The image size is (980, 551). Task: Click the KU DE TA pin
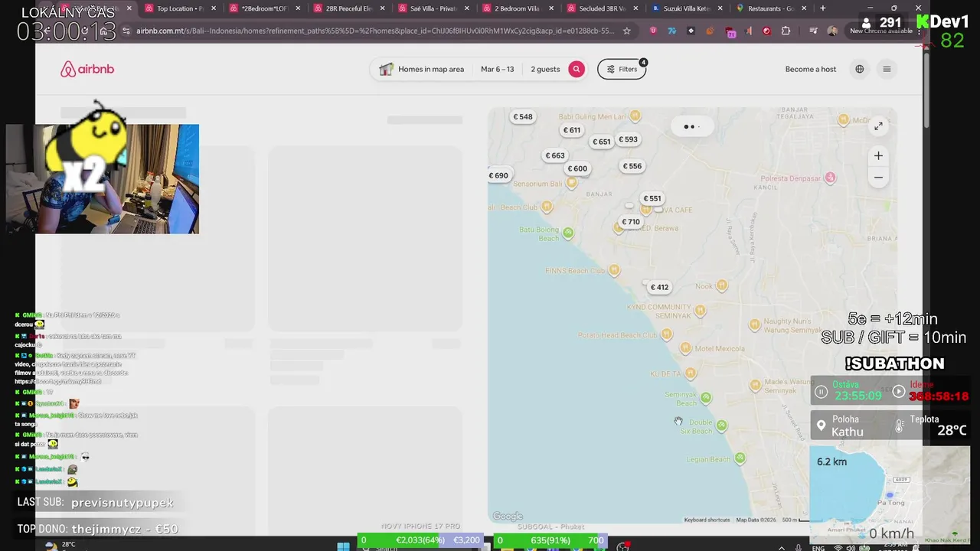pos(690,373)
